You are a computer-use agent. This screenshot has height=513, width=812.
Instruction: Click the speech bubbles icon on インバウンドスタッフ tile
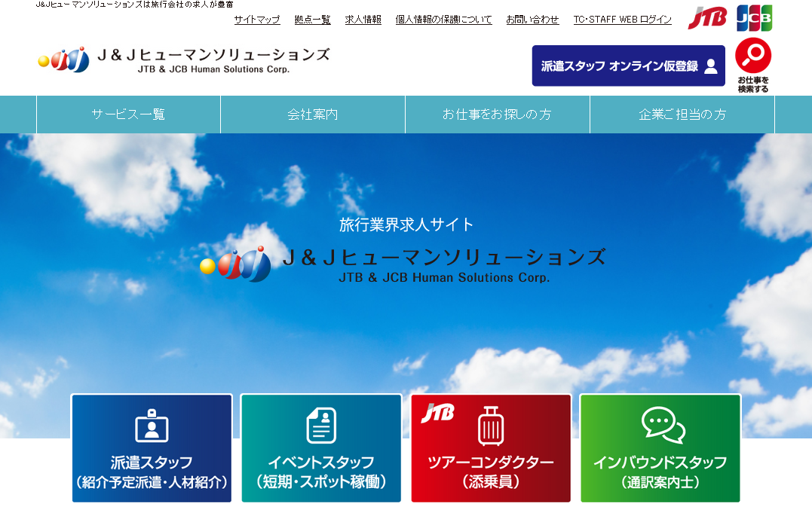(x=663, y=425)
